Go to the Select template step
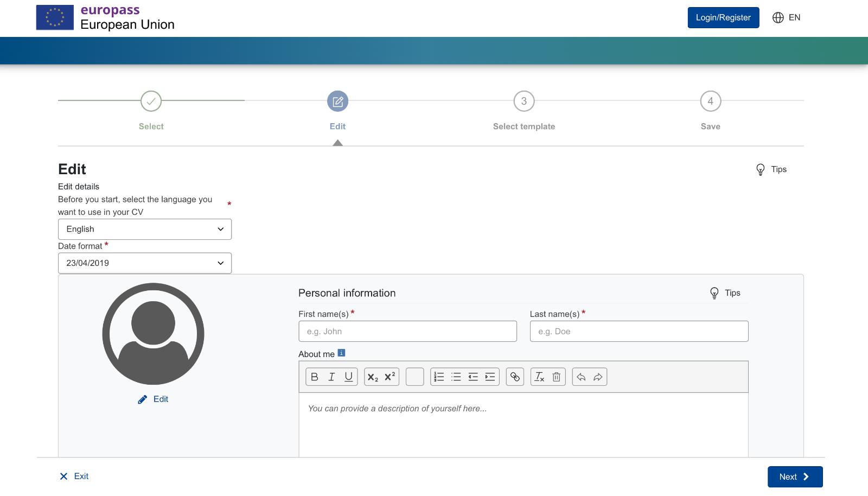 [524, 101]
